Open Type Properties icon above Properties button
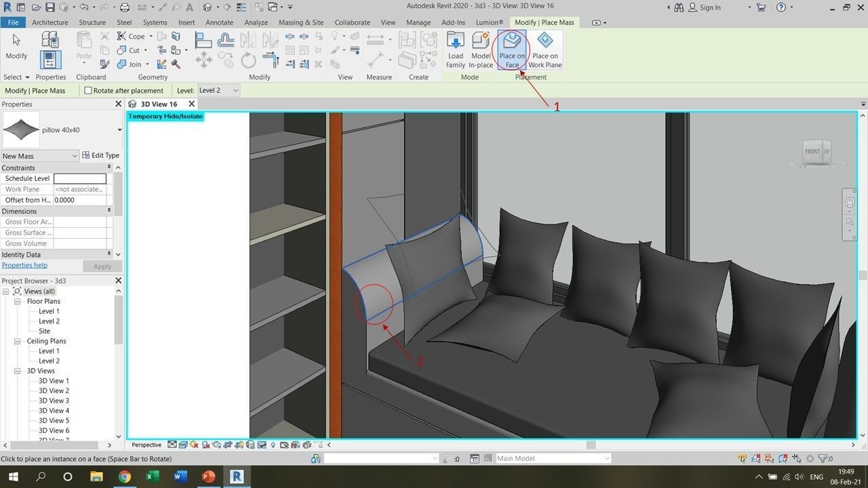Viewport: 868px width, 488px height. click(50, 39)
